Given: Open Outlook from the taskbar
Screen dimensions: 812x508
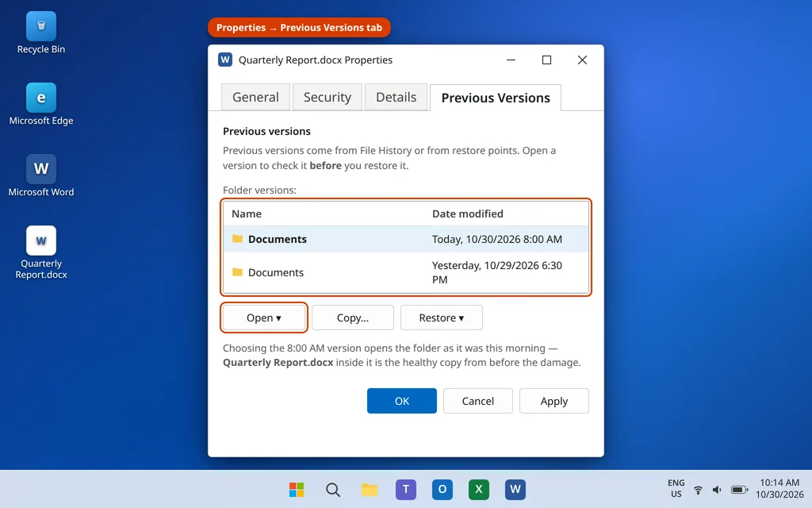Looking at the screenshot, I should (442, 489).
